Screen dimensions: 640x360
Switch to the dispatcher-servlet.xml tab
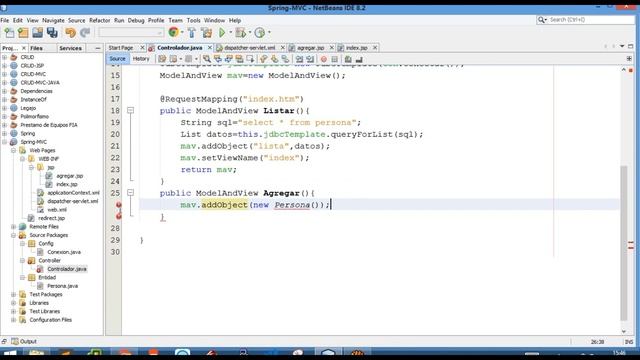click(x=250, y=48)
